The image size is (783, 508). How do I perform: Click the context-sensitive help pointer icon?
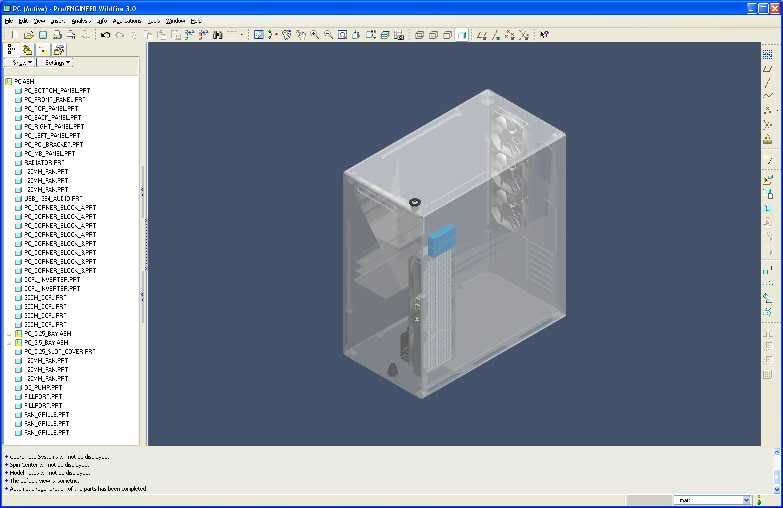[544, 35]
